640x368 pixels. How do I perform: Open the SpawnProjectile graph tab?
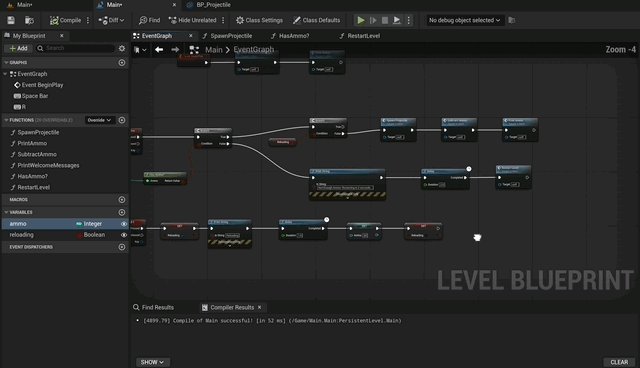coord(231,36)
